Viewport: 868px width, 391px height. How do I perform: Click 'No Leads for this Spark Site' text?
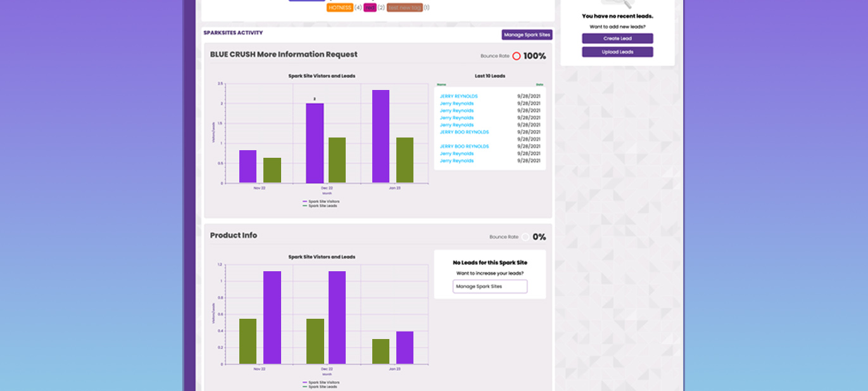coord(490,262)
